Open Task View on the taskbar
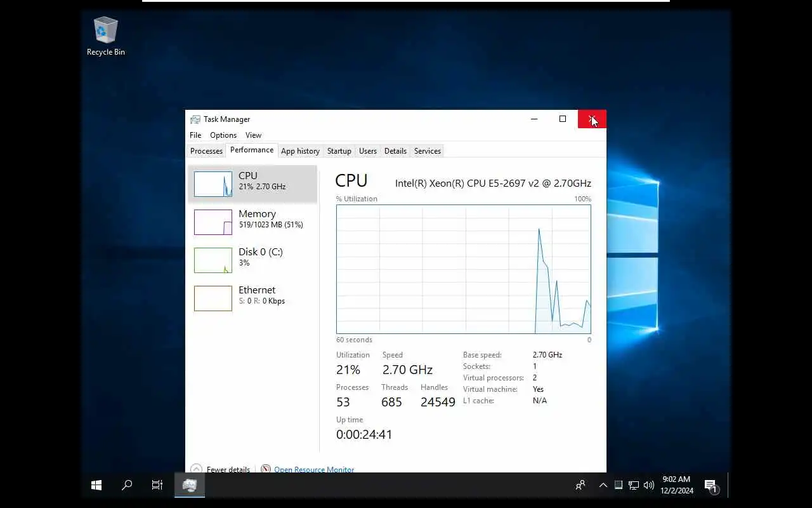Image resolution: width=812 pixels, height=508 pixels. pyautogui.click(x=157, y=485)
